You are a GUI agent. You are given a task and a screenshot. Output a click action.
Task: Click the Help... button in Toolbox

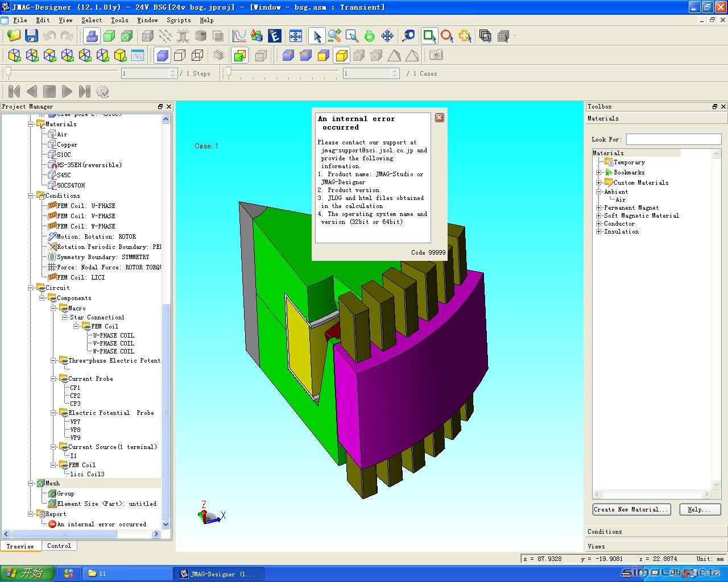(x=700, y=509)
